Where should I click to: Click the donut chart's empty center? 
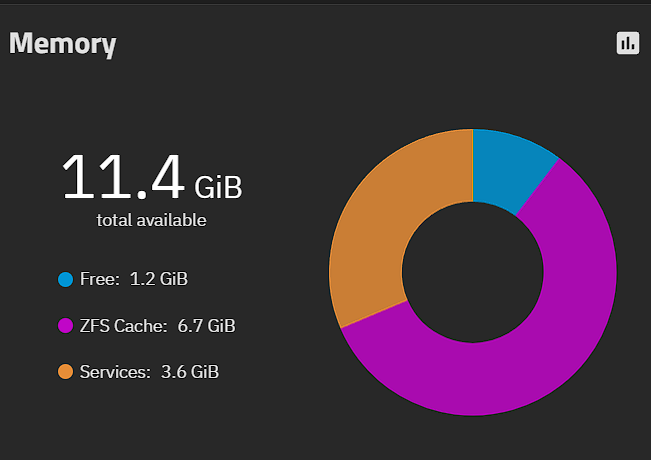(x=473, y=272)
